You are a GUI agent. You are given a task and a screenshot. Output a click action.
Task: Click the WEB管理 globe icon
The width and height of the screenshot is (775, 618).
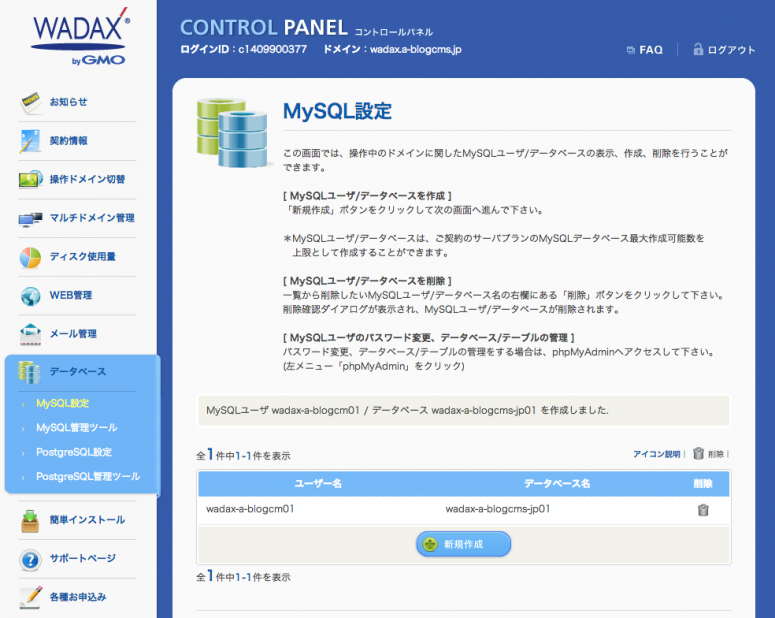click(31, 295)
